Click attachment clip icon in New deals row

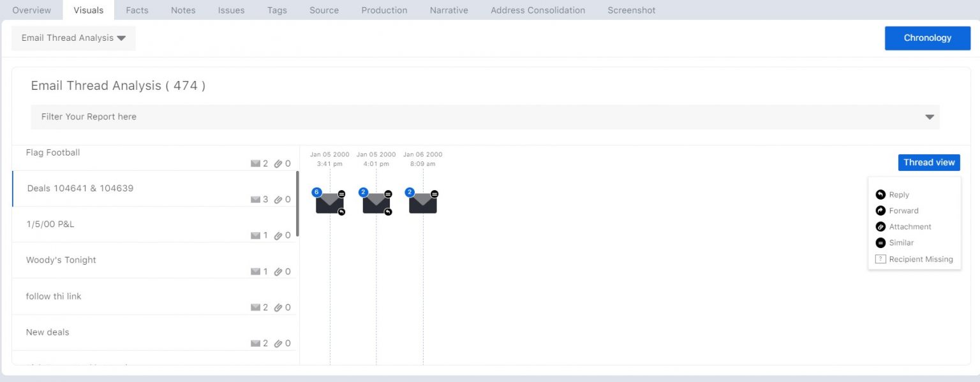[278, 343]
